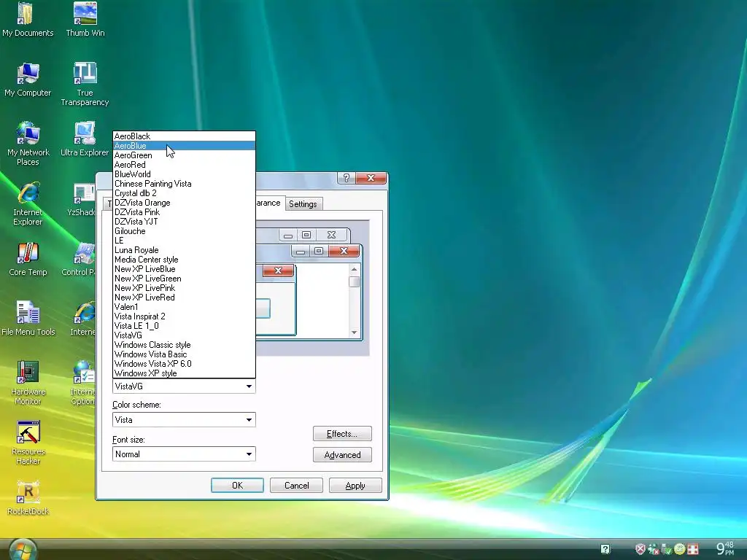Select AeroBlue in the style list
This screenshot has width=747, height=560.
(184, 146)
